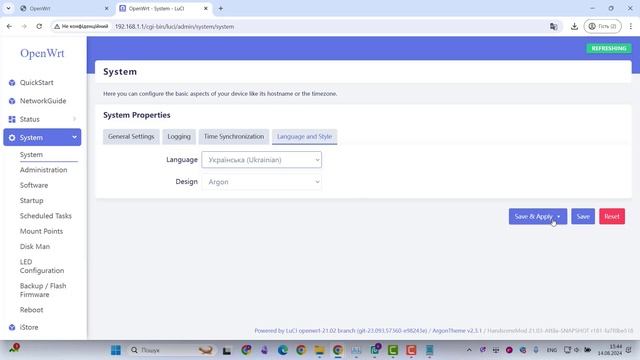Open the browser downloads icon
The height and width of the screenshot is (360, 640).
(574, 26)
